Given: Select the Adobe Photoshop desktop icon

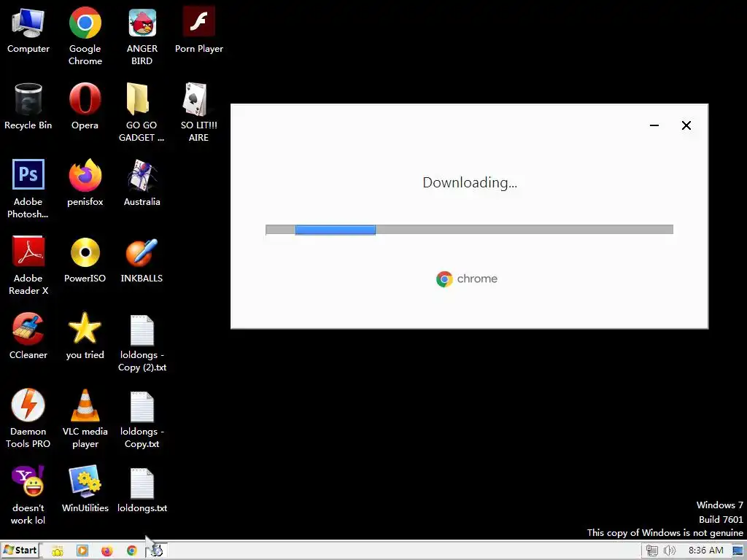Looking at the screenshot, I should click(x=28, y=189).
